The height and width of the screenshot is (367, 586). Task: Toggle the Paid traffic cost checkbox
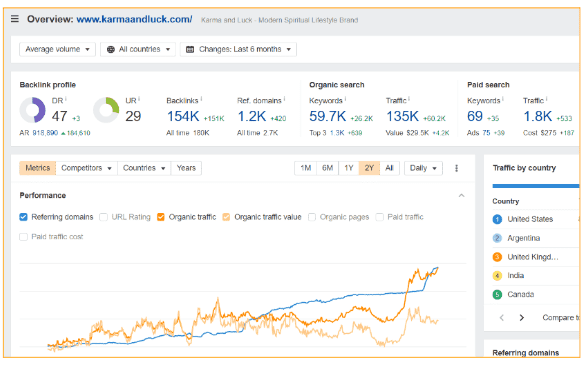[23, 237]
